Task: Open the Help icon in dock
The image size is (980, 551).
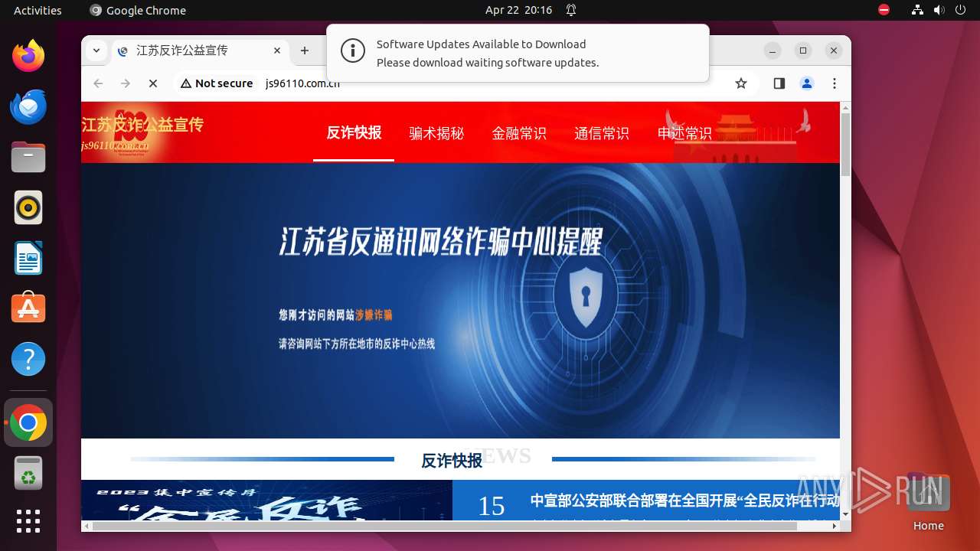Action: click(x=28, y=359)
